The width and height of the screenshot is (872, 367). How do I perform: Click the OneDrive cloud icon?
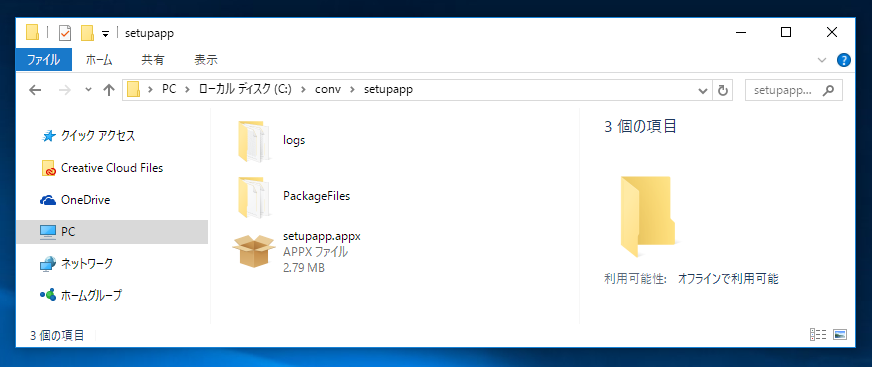tap(48, 200)
